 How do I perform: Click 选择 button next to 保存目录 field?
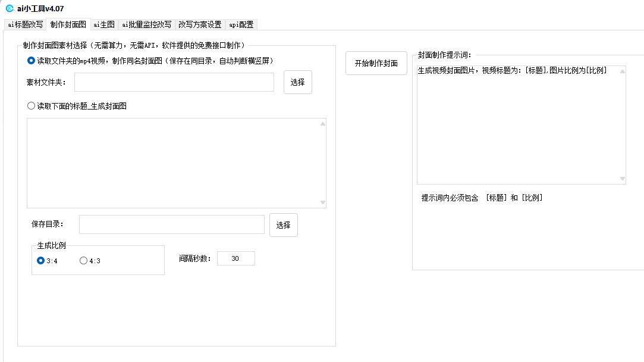coord(283,225)
